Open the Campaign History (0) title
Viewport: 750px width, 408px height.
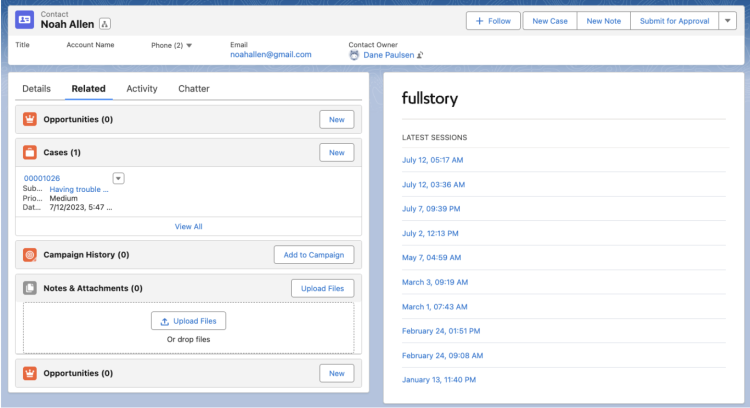click(86, 255)
